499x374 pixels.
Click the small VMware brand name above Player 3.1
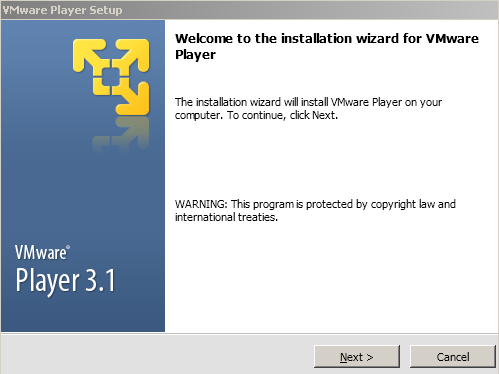42,252
